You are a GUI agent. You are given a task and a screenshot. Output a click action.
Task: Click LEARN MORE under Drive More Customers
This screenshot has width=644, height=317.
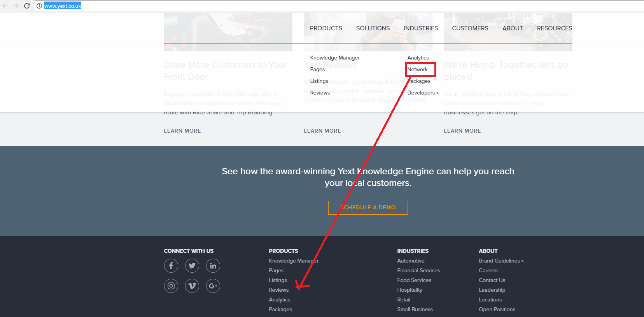tap(182, 131)
